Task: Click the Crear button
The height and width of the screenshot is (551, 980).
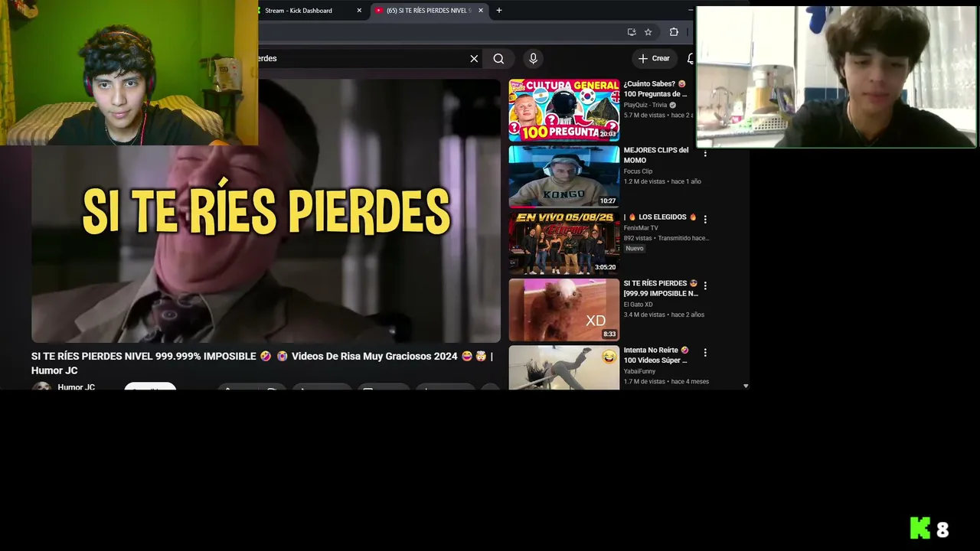Action: (x=654, y=58)
